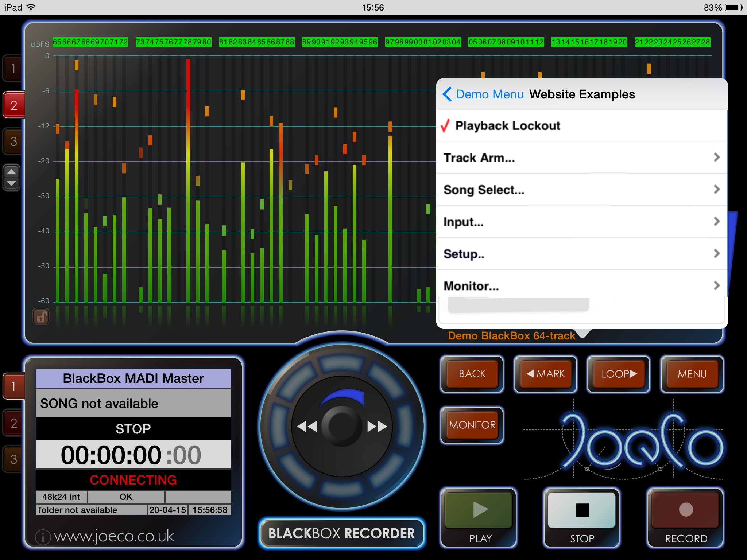Tap the rewind arrows on the jog wheel

[x=307, y=426]
